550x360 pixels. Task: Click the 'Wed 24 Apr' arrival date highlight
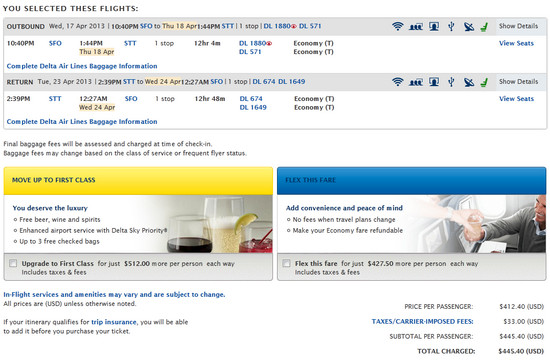point(97,107)
